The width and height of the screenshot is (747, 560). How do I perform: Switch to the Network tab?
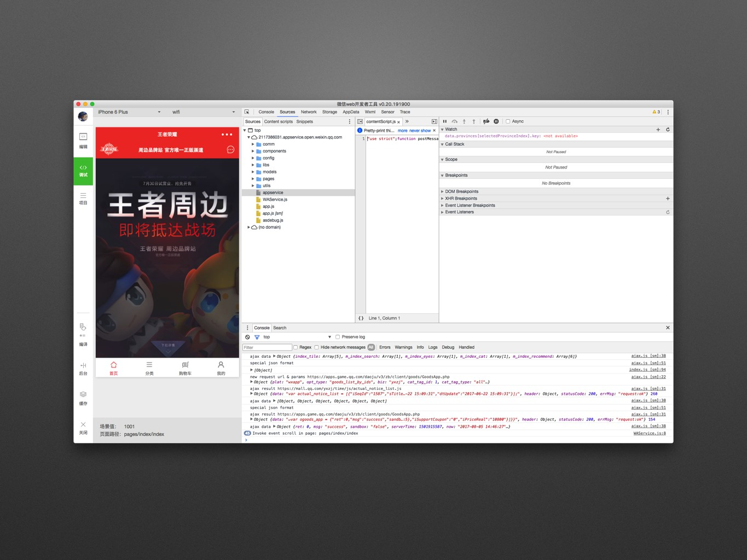click(309, 112)
